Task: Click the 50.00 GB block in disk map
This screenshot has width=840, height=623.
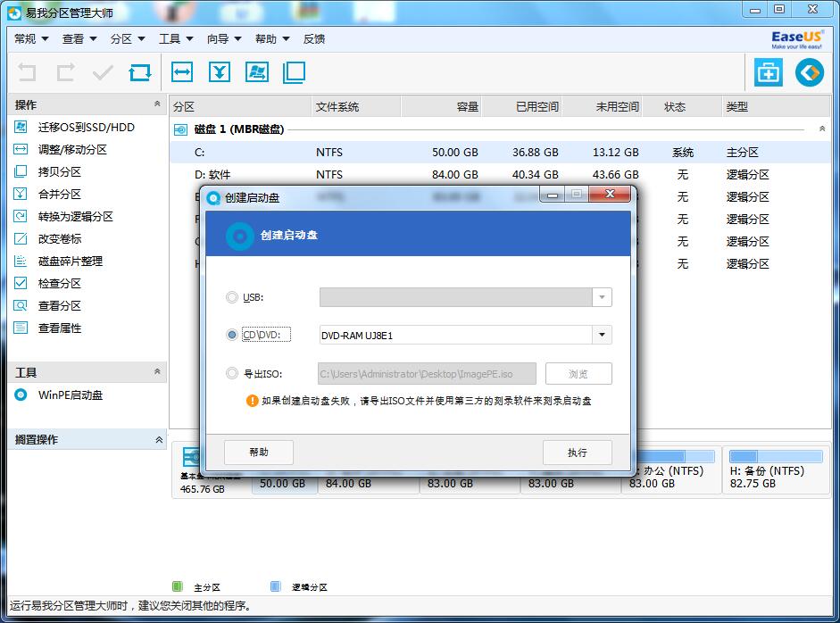Action: 283,484
